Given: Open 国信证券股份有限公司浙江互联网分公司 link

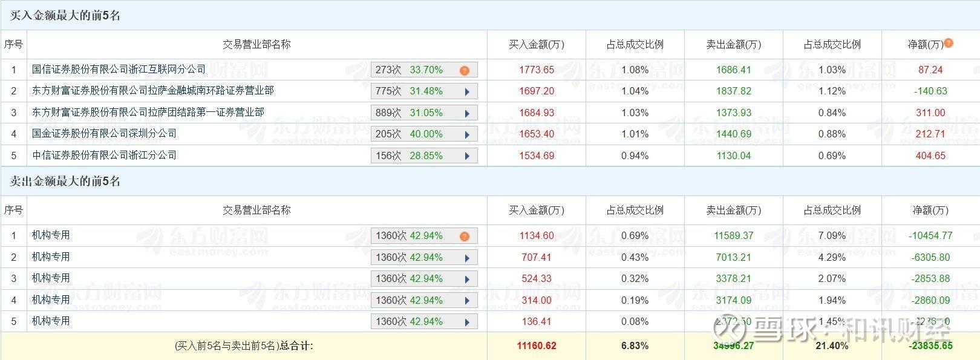Looking at the screenshot, I should click(119, 69).
